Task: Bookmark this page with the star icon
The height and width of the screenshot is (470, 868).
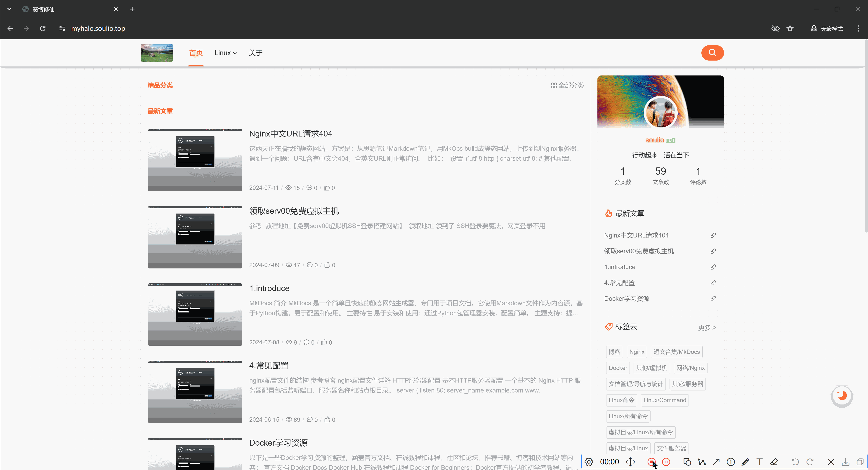Action: click(x=790, y=29)
